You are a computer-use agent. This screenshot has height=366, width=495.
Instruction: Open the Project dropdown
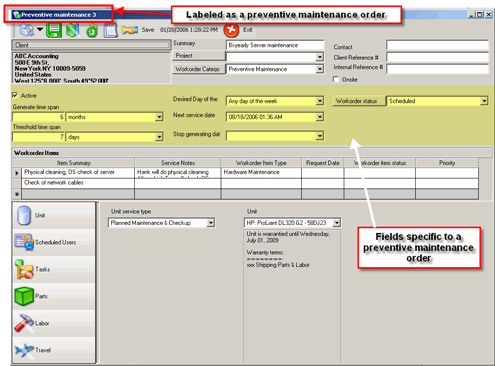pyautogui.click(x=319, y=57)
